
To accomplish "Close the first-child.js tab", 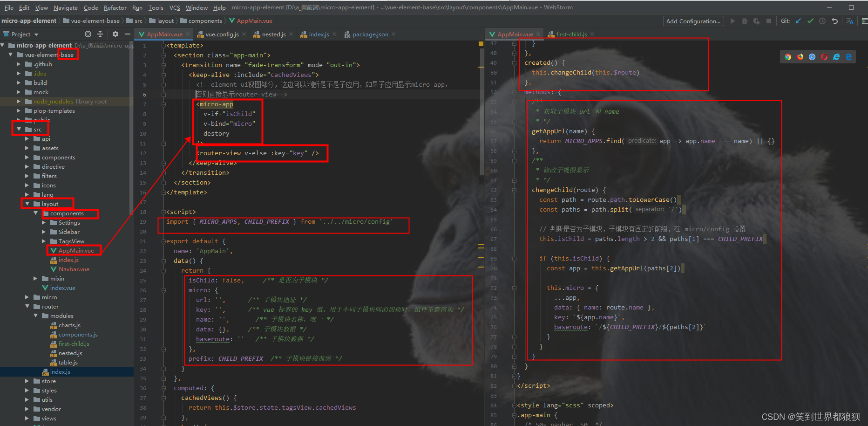I will point(592,34).
